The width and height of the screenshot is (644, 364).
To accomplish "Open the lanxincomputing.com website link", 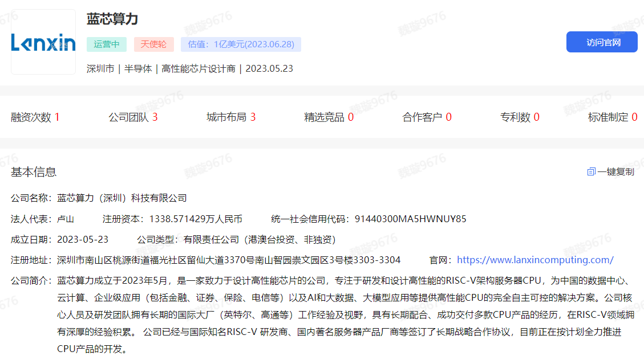I will 535,260.
